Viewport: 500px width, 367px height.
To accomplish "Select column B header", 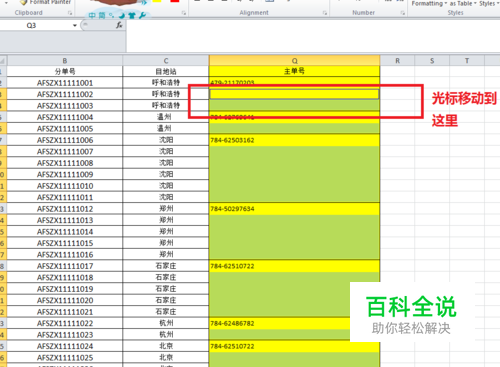I will [x=65, y=61].
